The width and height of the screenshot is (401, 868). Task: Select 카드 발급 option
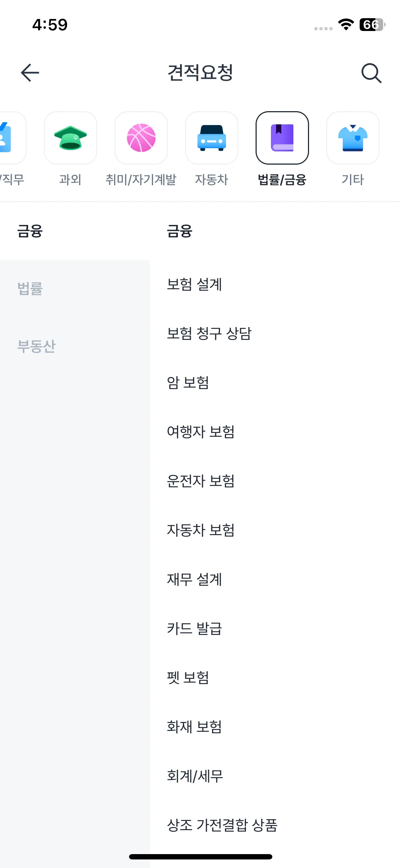click(x=195, y=629)
